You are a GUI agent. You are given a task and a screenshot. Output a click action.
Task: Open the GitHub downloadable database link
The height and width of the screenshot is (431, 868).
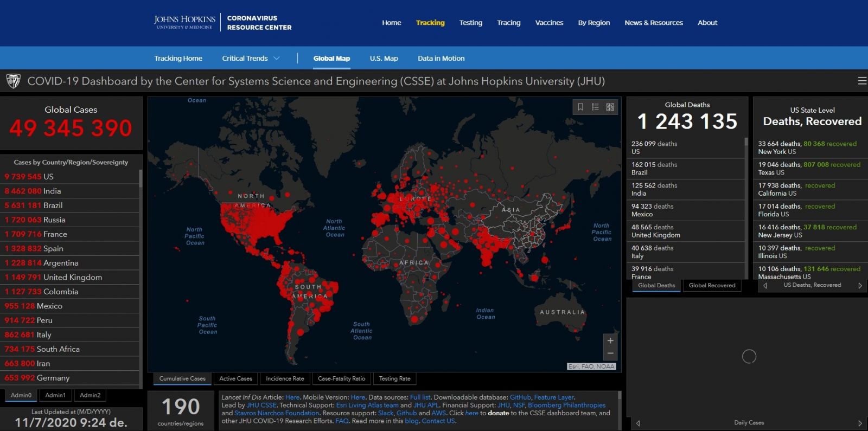(520, 397)
